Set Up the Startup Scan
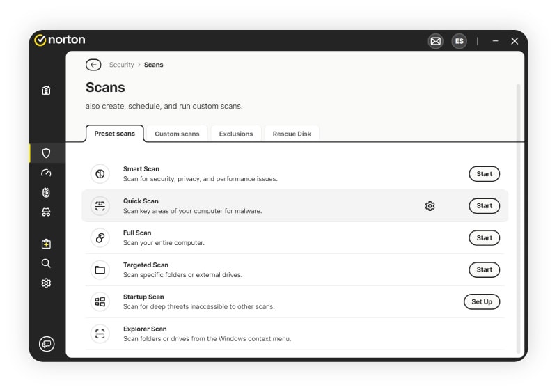 (482, 301)
